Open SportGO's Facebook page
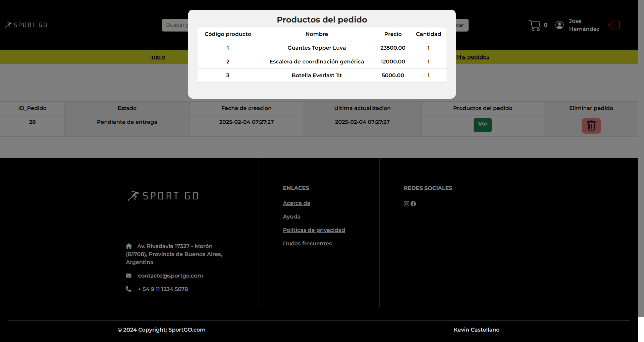Image resolution: width=644 pixels, height=342 pixels. pyautogui.click(x=413, y=204)
